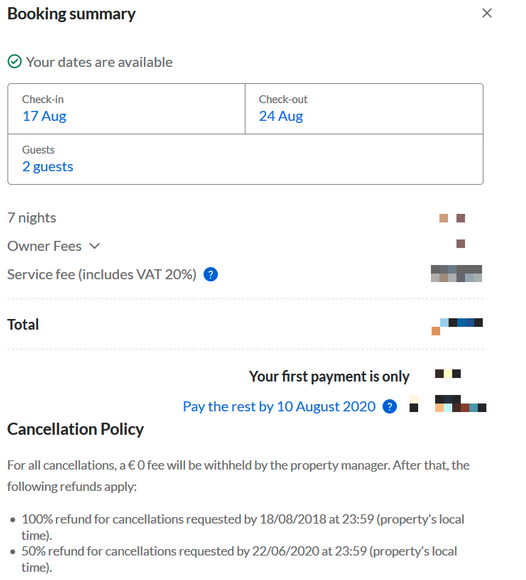Click the 7 nights price row
526x580 pixels.
coord(245,218)
